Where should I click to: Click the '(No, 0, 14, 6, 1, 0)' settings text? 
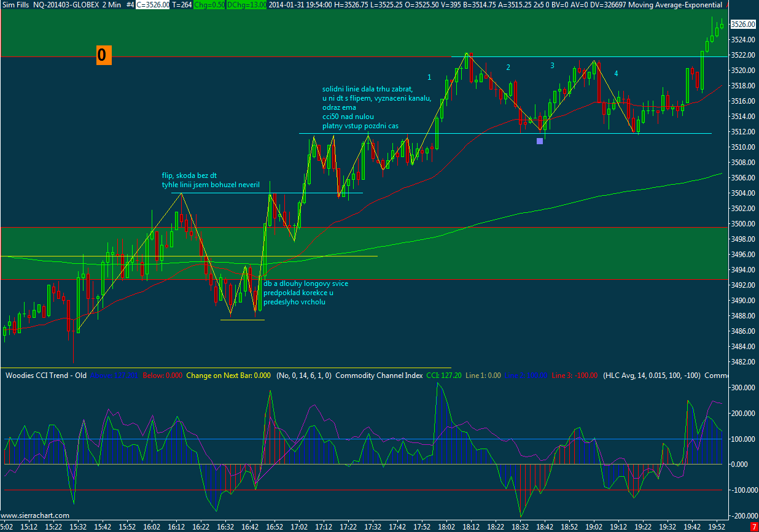tap(304, 375)
